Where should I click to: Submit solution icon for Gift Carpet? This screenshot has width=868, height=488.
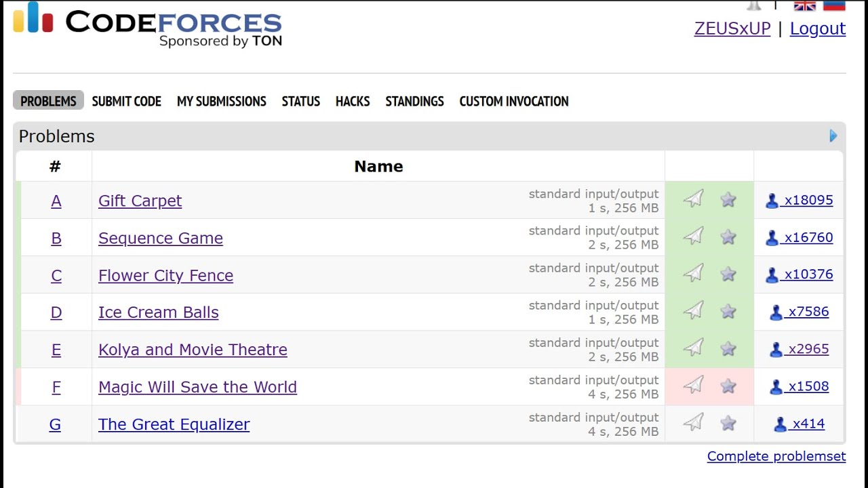(x=693, y=199)
